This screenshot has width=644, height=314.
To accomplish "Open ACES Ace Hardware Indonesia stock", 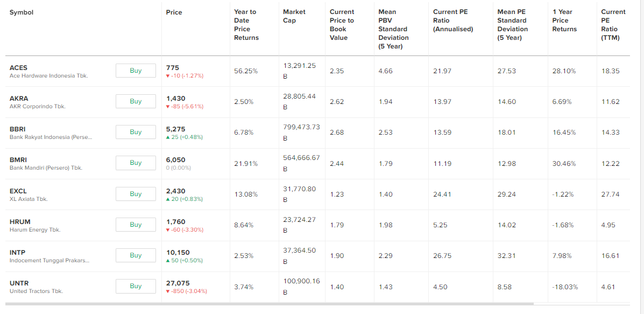I will 48,71.
